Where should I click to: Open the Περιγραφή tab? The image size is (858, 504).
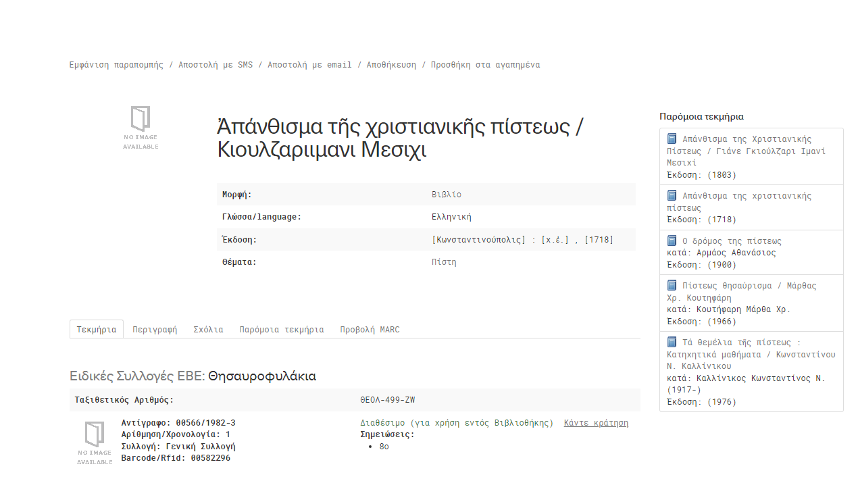tap(155, 330)
